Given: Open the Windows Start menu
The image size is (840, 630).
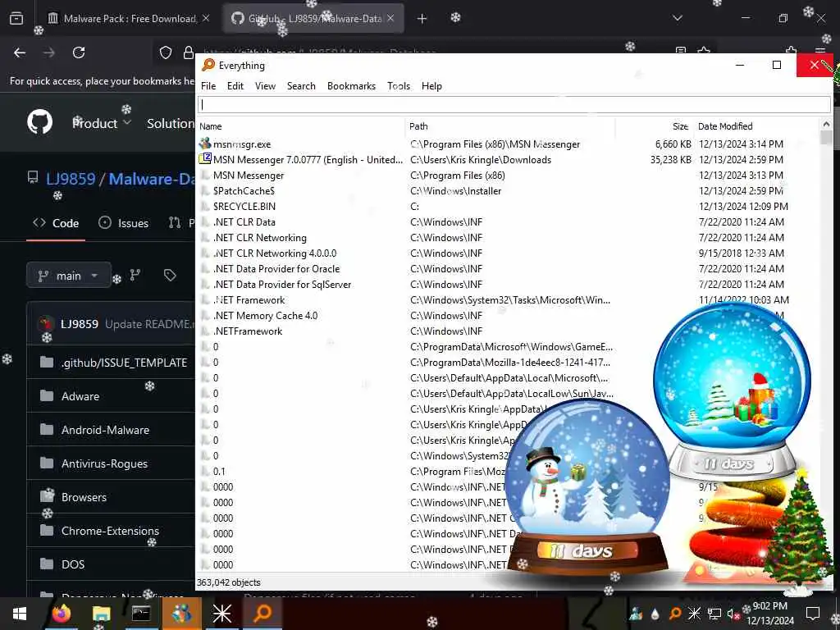Looking at the screenshot, I should coord(20,614).
